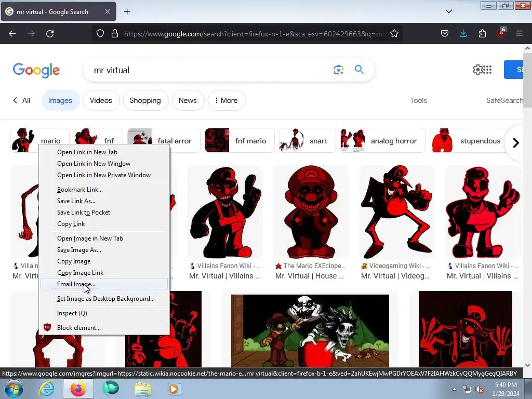Choose Open Link in New Tab
This screenshot has height=399, width=532.
click(104, 152)
